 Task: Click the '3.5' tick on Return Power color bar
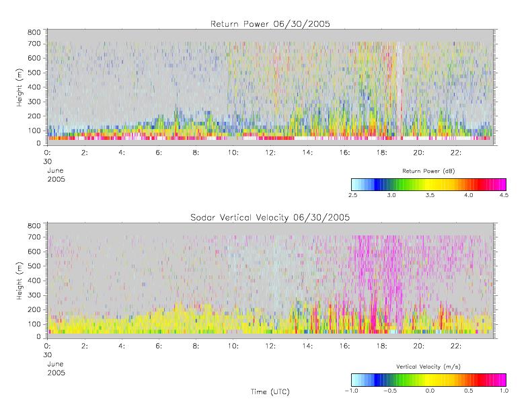(430, 195)
